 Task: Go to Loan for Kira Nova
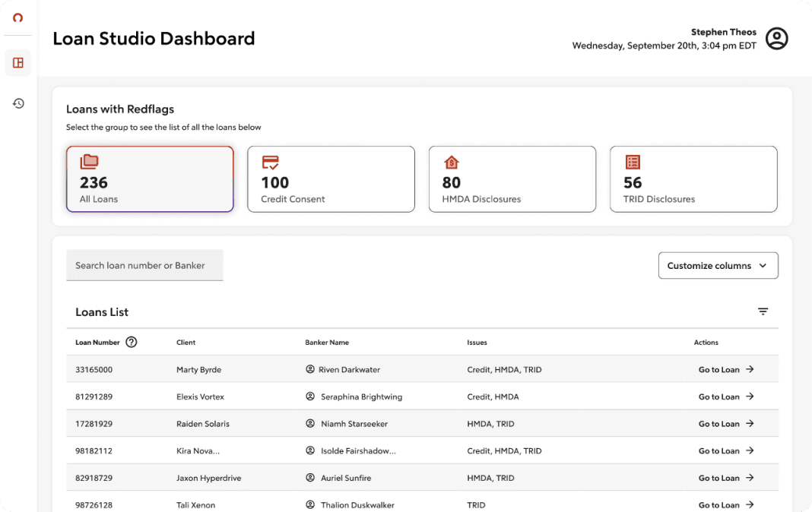click(725, 450)
